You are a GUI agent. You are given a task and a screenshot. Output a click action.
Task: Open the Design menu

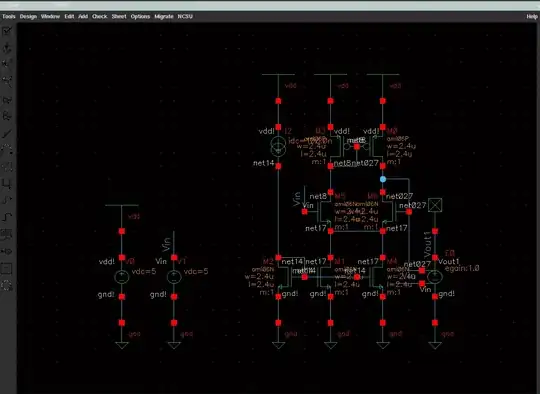click(28, 16)
